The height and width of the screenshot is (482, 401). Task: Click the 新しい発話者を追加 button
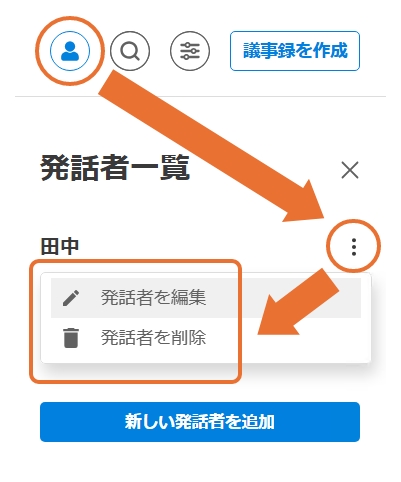(200, 422)
